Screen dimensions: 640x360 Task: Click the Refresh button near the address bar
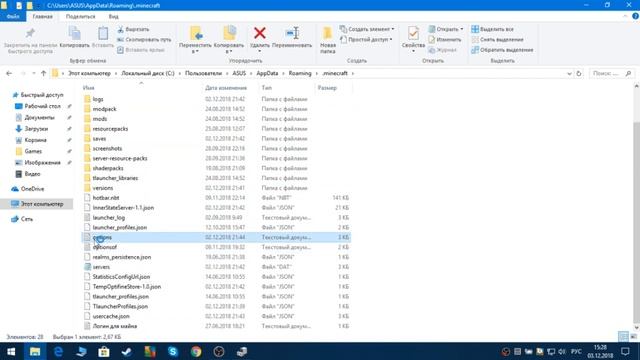(x=579, y=73)
